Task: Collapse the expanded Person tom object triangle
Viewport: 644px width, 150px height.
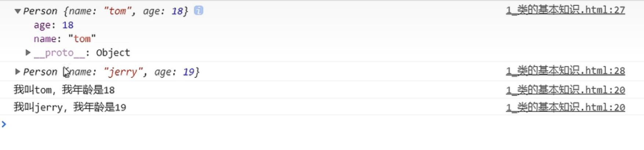Action: click(17, 11)
